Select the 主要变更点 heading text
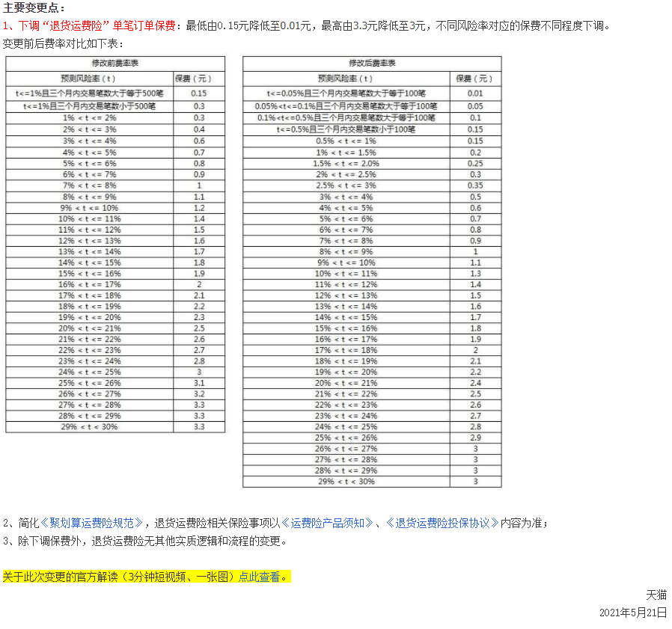Image resolution: width=672 pixels, height=629 pixels. [x=34, y=7]
